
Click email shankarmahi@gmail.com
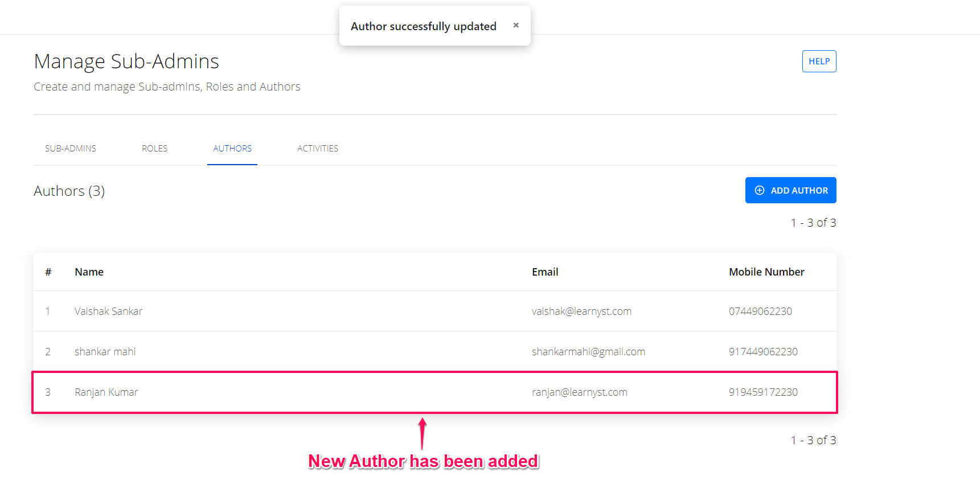588,352
